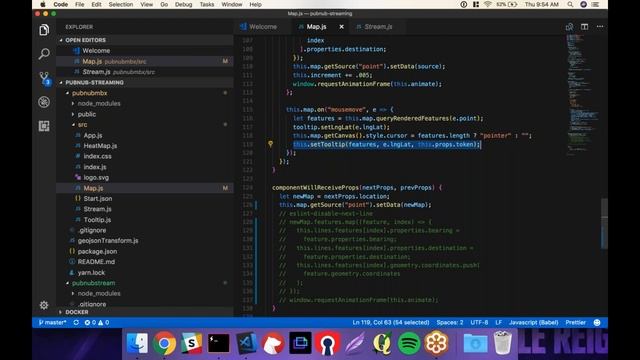Click the editor vertical scrollbar thumb
This screenshot has height=360, width=640.
604,223
